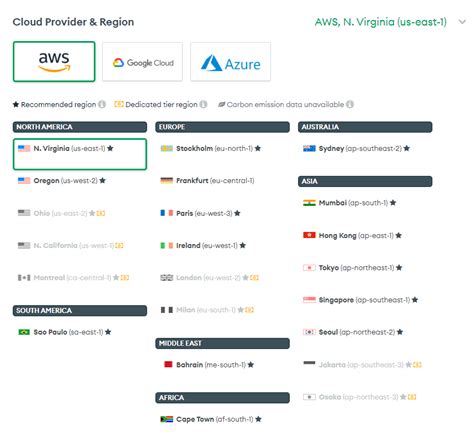Choose Google Cloud as provider

pyautogui.click(x=142, y=62)
